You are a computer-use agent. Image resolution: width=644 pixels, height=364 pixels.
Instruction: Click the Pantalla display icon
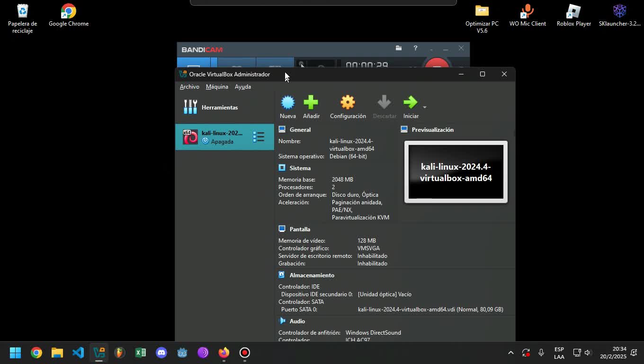pos(282,228)
